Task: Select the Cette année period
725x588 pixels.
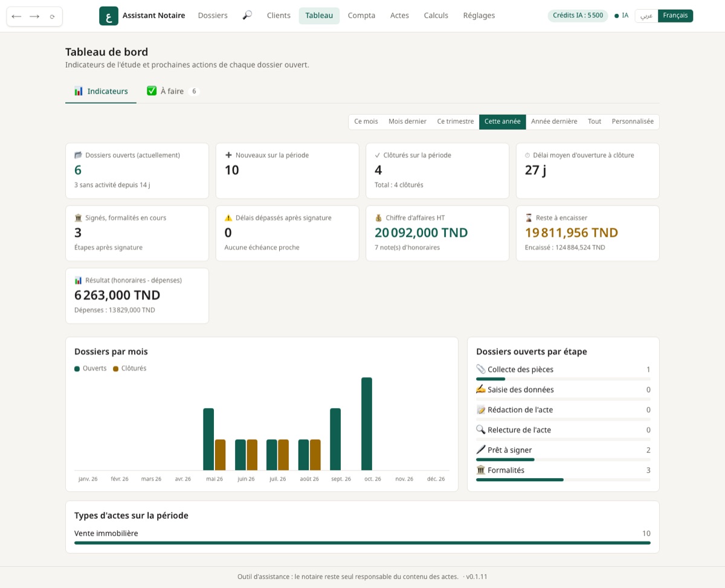Action: 503,122
